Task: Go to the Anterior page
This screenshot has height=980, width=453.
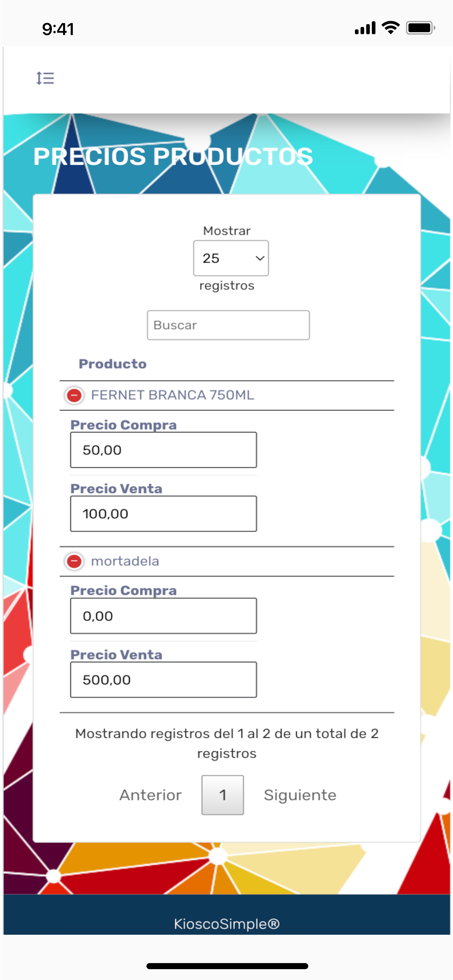Action: point(150,795)
